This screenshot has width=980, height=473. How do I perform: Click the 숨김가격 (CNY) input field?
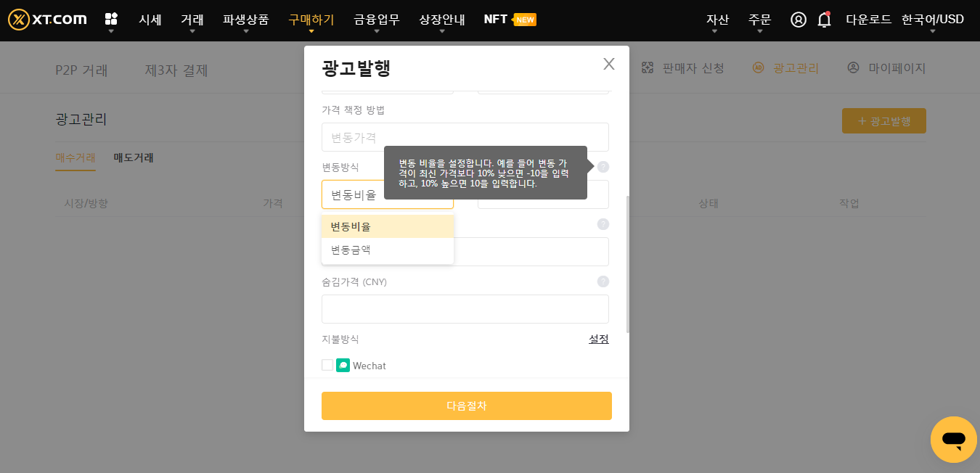click(465, 309)
